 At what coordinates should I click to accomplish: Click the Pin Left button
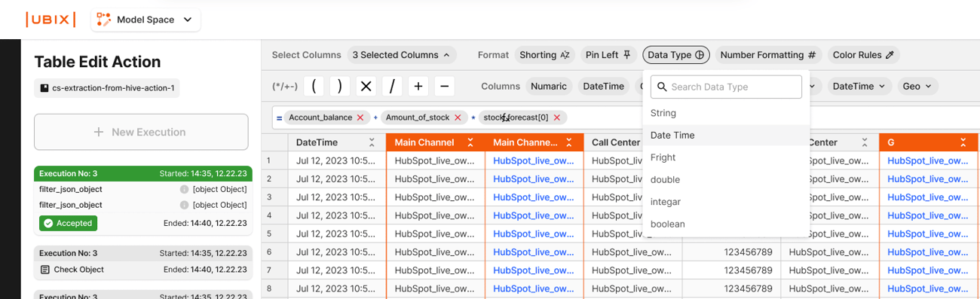(x=608, y=55)
